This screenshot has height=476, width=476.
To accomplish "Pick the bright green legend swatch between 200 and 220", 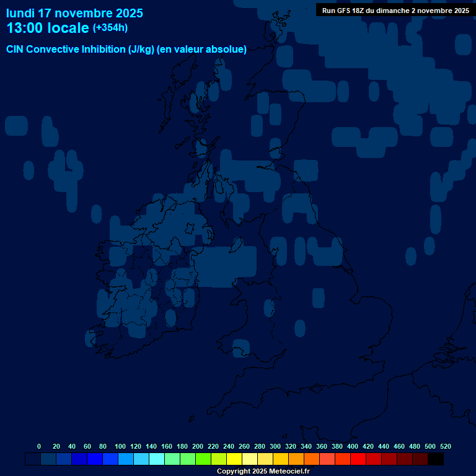I will pyautogui.click(x=203, y=459).
